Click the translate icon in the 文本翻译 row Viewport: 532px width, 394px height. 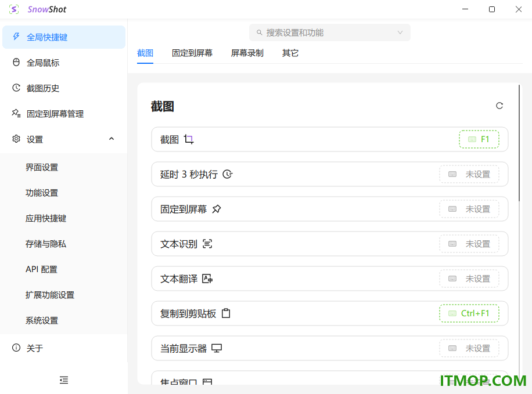(207, 279)
